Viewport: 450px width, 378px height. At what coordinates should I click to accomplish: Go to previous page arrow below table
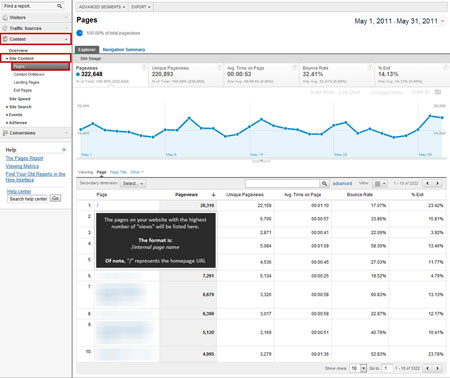(428, 368)
